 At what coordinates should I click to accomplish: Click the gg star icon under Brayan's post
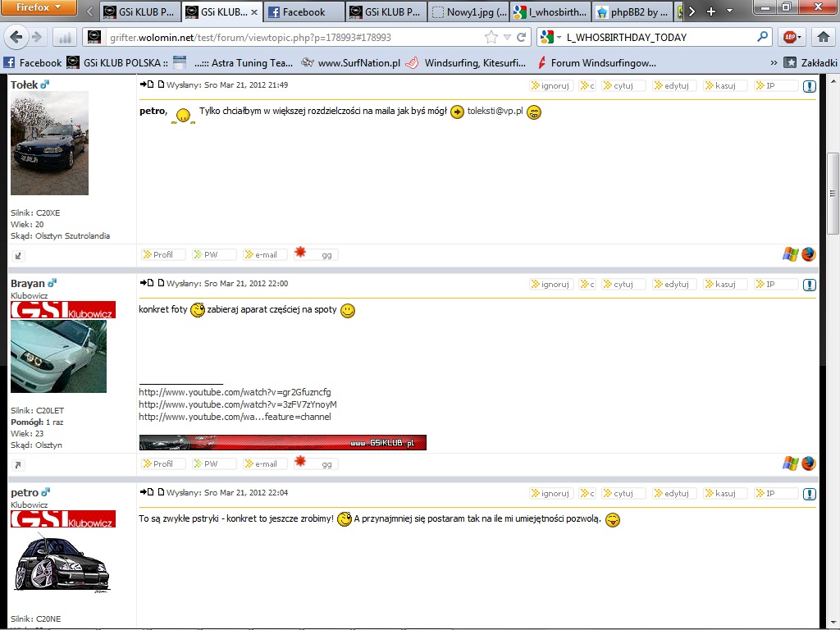coord(300,461)
